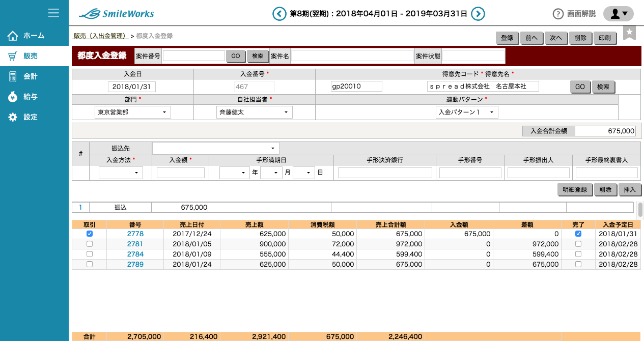Mark row 2789 as 完了

(x=578, y=265)
